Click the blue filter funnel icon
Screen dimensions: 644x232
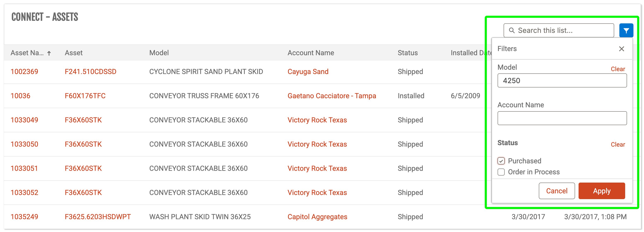point(626,30)
